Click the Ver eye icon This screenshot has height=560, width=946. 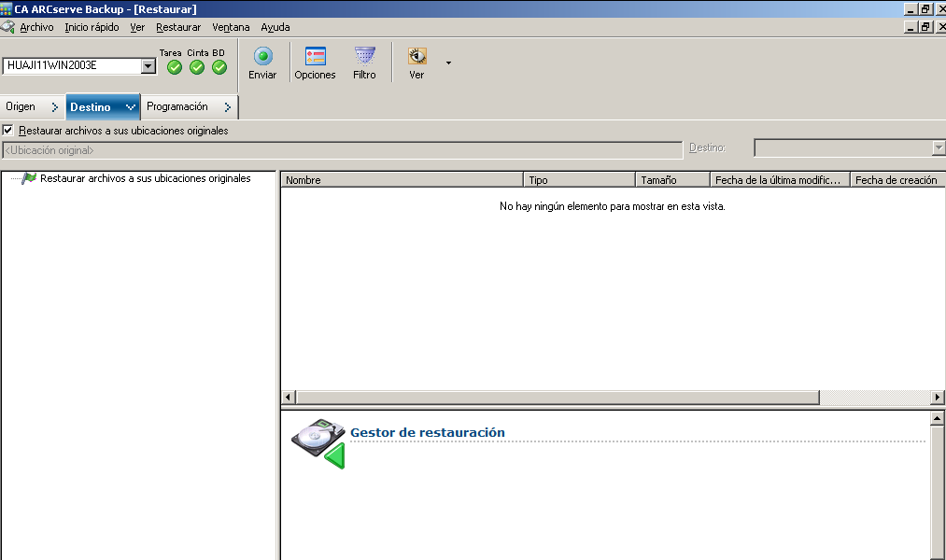(417, 56)
